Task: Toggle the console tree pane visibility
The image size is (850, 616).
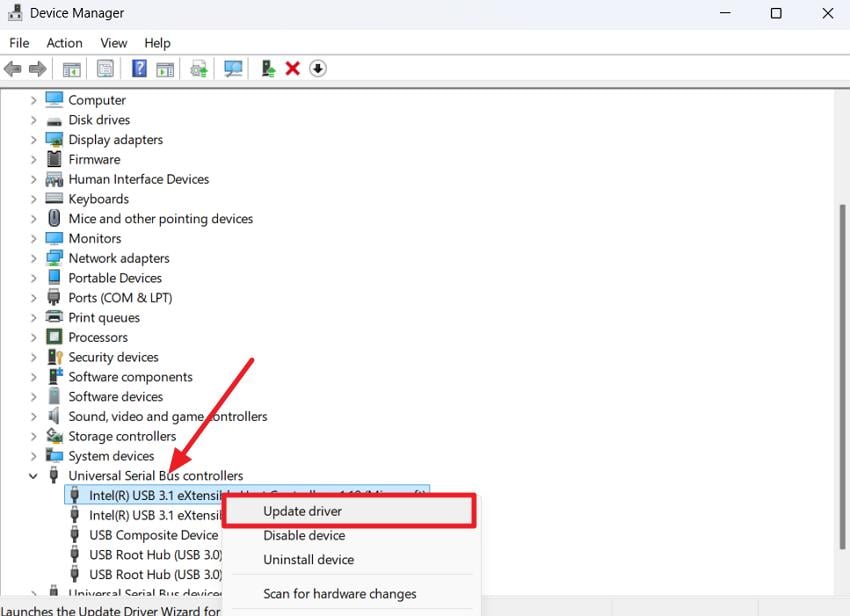Action: pyautogui.click(x=71, y=68)
